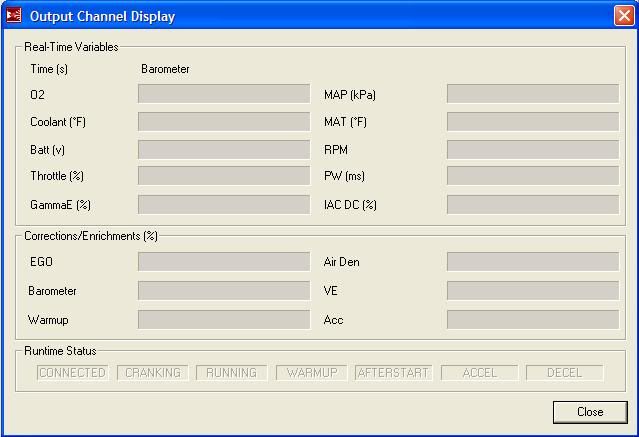Click the Coolant (°F) label
The height and width of the screenshot is (437, 639).
click(x=58, y=122)
